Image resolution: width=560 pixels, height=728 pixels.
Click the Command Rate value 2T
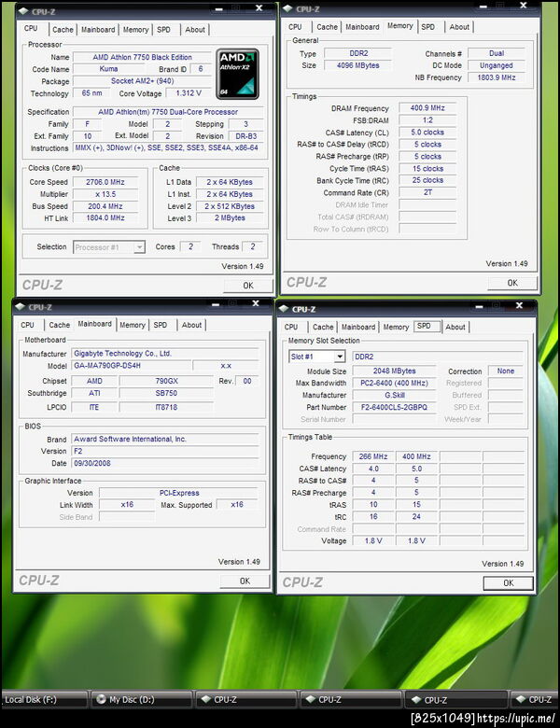(x=427, y=192)
